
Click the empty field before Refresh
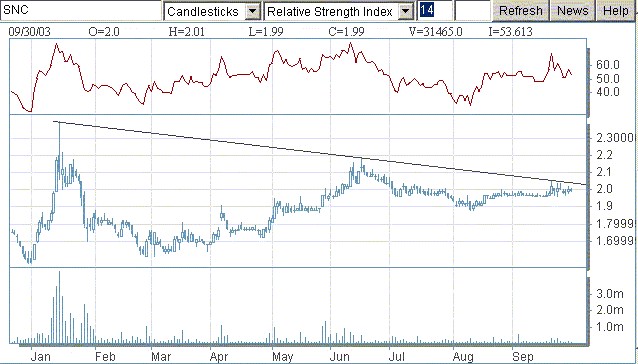pos(472,11)
